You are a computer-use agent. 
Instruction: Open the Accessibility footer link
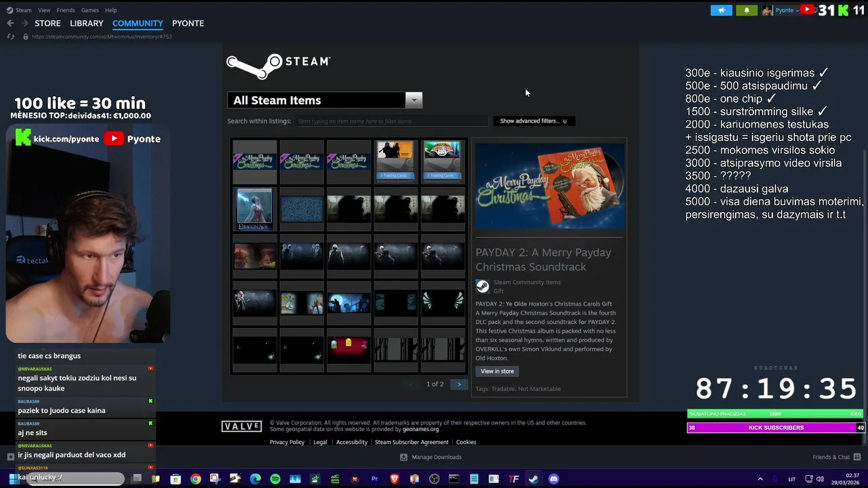(x=351, y=442)
